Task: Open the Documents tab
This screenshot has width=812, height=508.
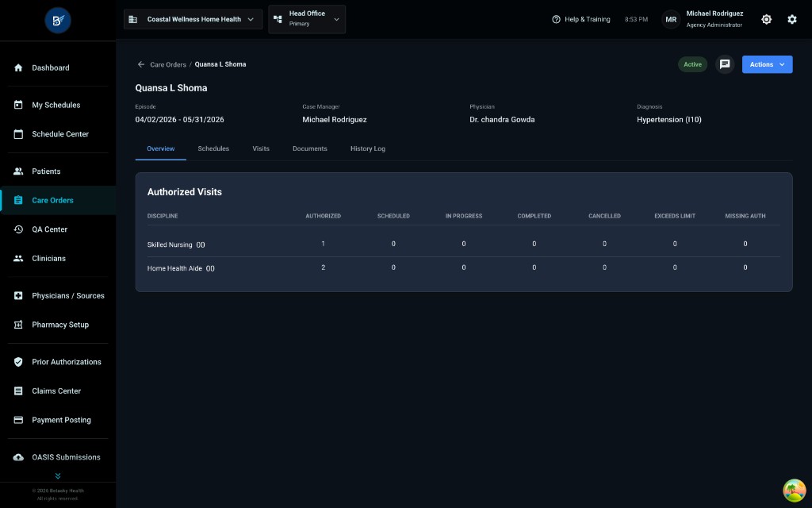Action: 310,148
